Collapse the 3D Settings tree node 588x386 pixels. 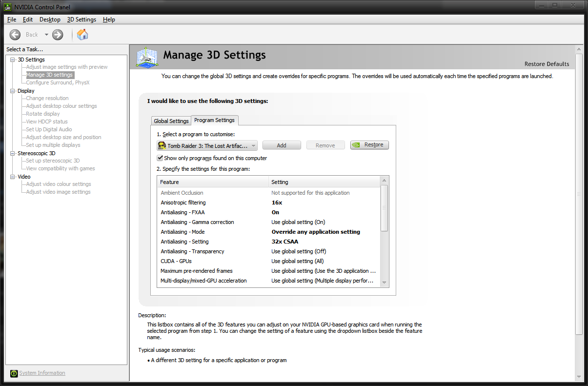pyautogui.click(x=13, y=60)
